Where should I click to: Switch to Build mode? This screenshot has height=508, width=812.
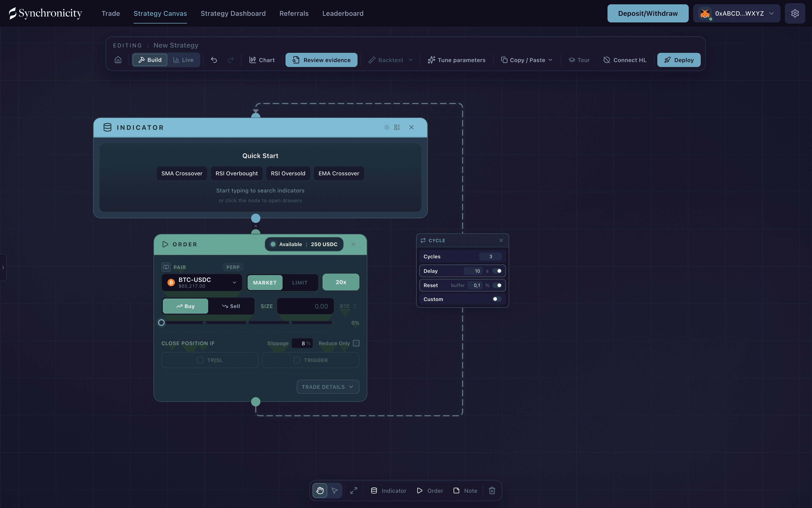[150, 60]
